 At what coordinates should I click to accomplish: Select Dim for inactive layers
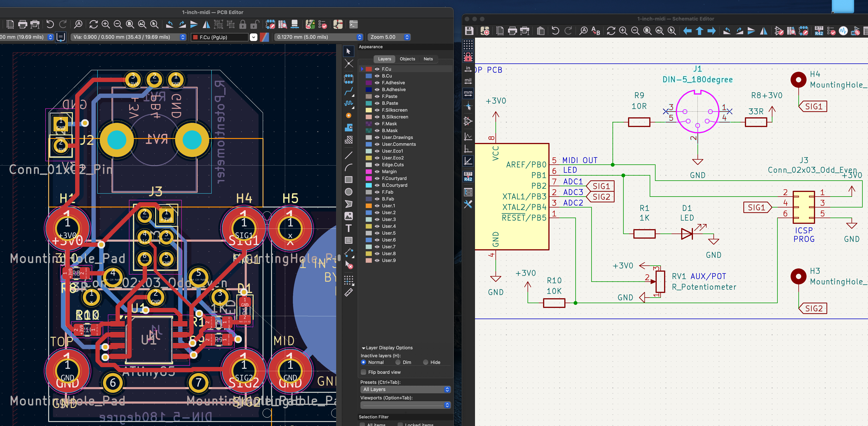point(398,362)
